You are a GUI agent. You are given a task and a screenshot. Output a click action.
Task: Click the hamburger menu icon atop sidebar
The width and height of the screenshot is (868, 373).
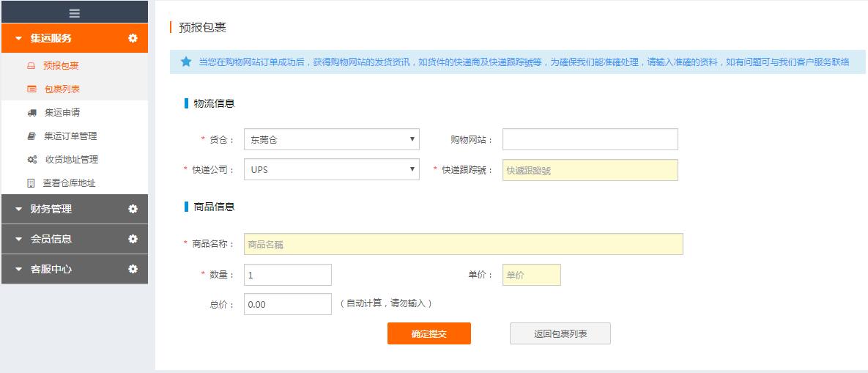[74, 12]
